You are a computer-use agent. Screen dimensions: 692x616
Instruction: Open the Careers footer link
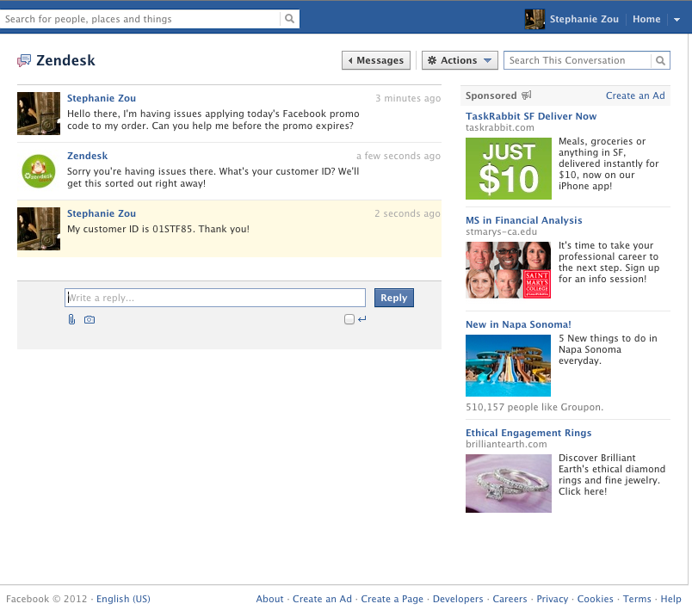click(x=510, y=599)
